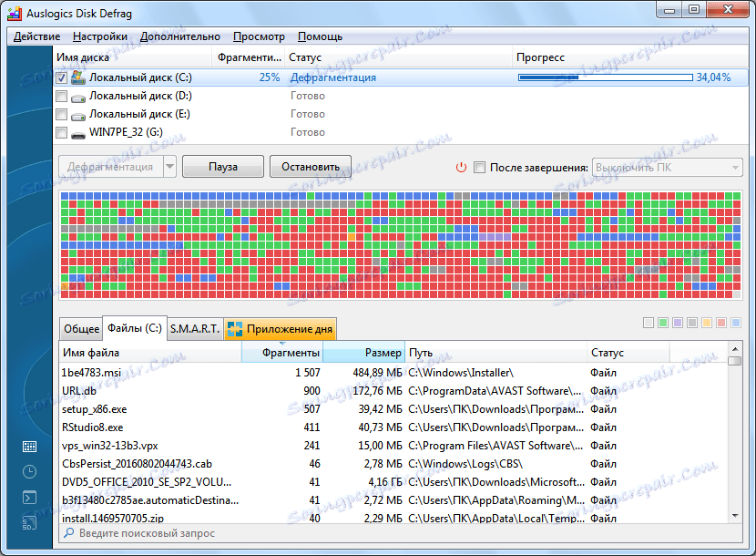Click the file list scroll-down arrow
The width and height of the screenshot is (756, 556).
point(735,517)
